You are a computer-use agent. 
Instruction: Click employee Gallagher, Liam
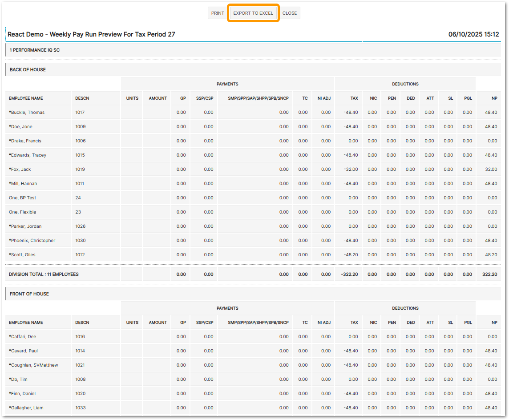click(27, 408)
